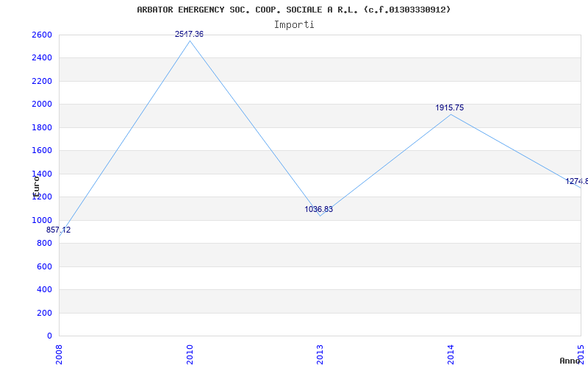Select the 1915.75 data label
This screenshot has width=588, height=368.
450,107
